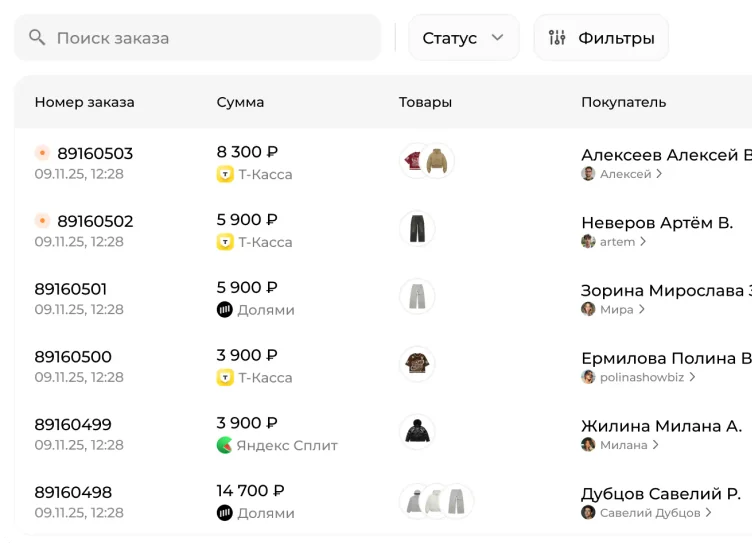The image size is (752, 549).
Task: Open the black pants thumbnail in order 89160502
Action: [417, 229]
